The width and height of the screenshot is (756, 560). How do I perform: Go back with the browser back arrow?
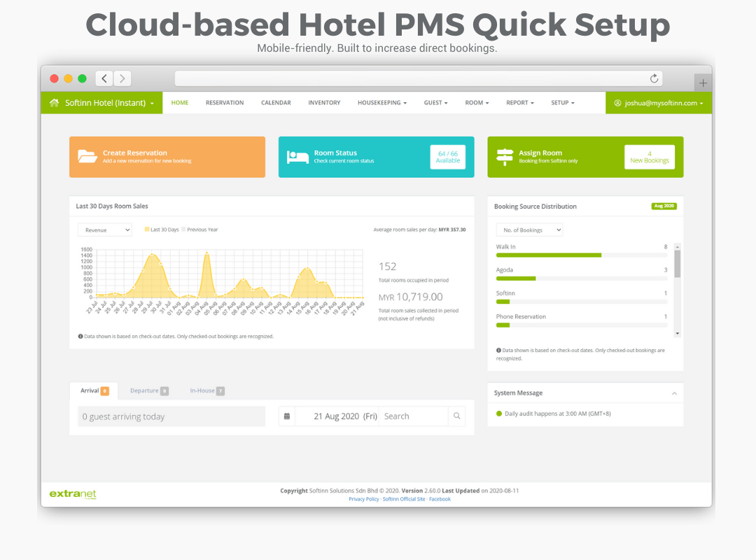click(x=104, y=78)
